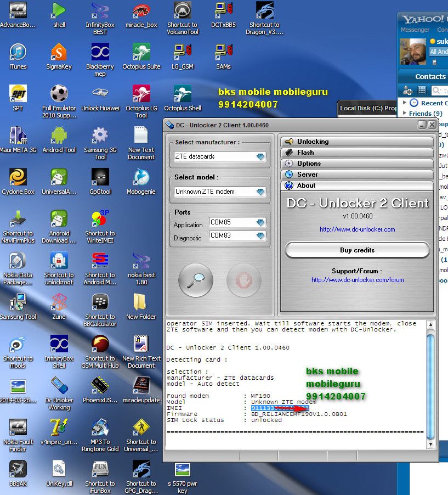Select the BBSAK desktop icon
Viewport: 448px width, 495px height.
[x=18, y=474]
